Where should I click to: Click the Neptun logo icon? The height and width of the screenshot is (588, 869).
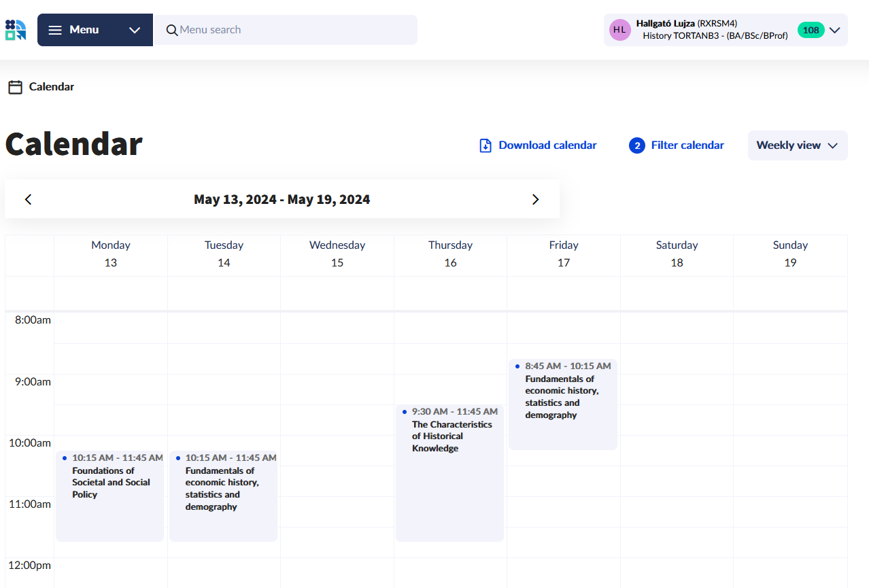(x=16, y=30)
